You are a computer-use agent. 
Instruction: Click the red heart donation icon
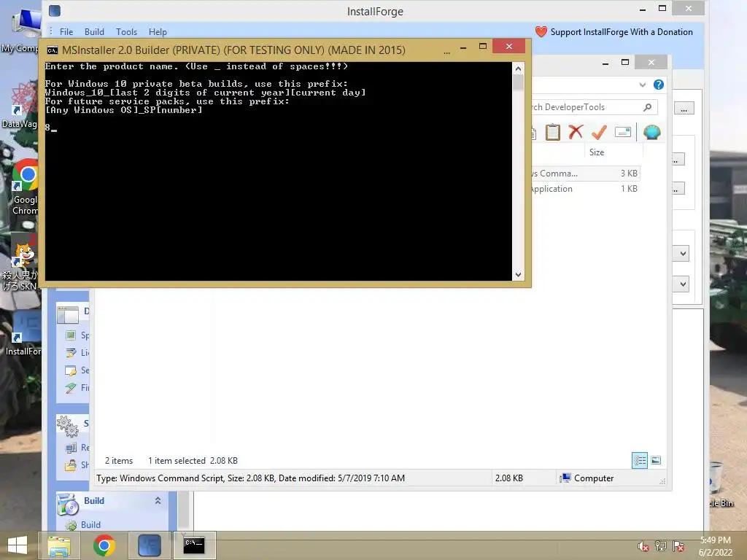(541, 32)
